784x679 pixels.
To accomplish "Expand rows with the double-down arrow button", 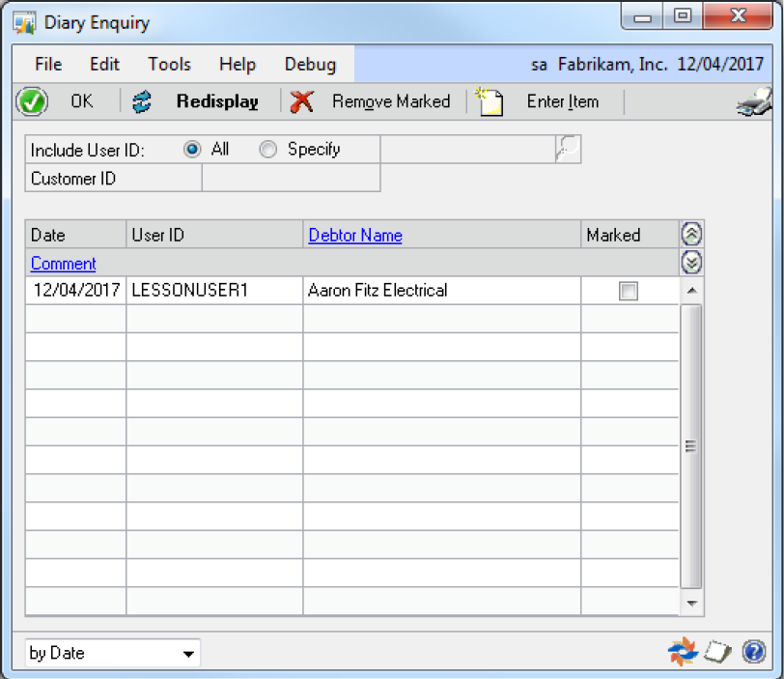I will [x=691, y=262].
